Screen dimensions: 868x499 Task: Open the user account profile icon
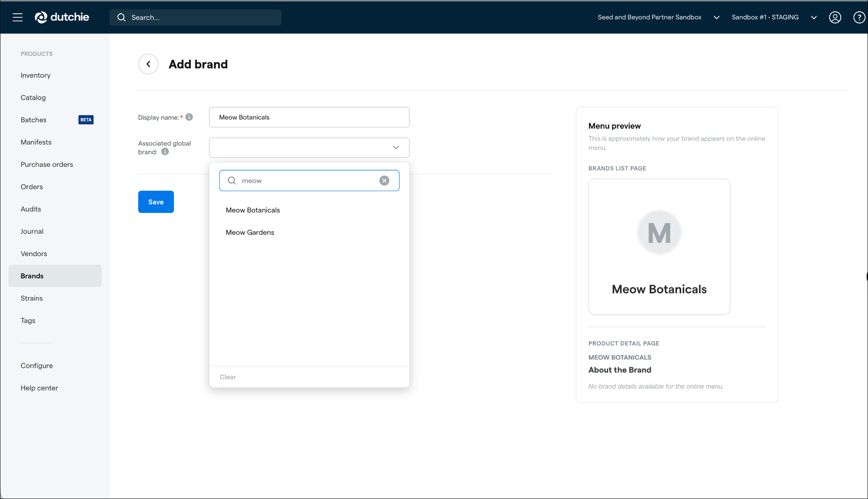click(x=835, y=17)
